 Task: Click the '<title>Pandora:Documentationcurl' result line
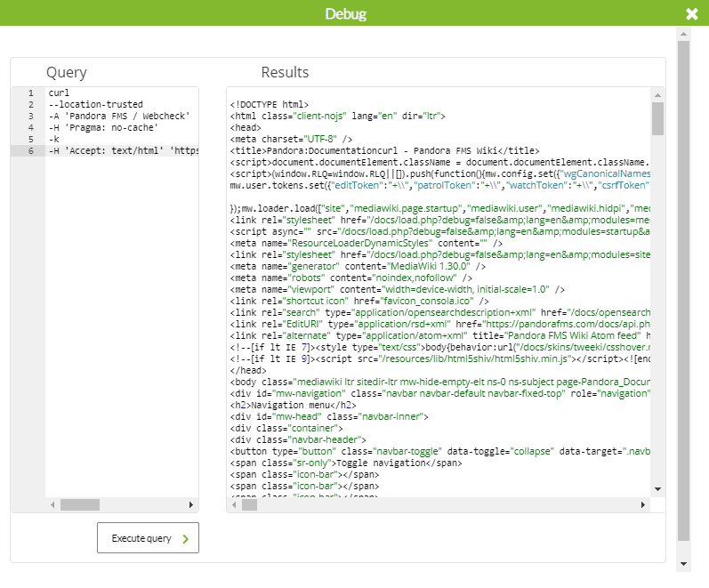point(385,150)
